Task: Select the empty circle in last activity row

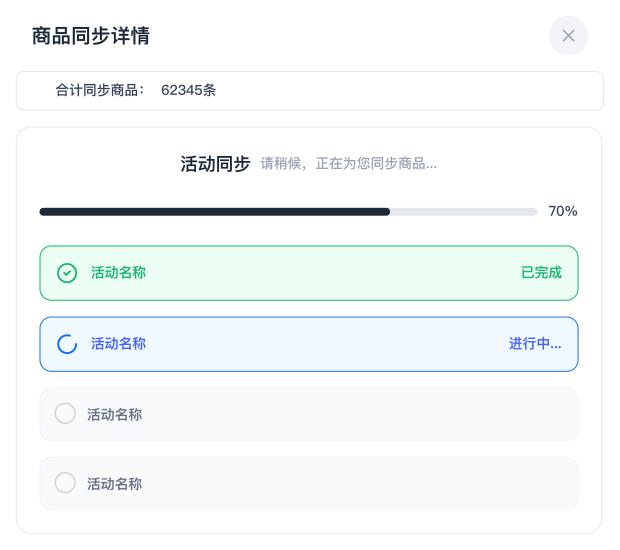Action: tap(65, 483)
